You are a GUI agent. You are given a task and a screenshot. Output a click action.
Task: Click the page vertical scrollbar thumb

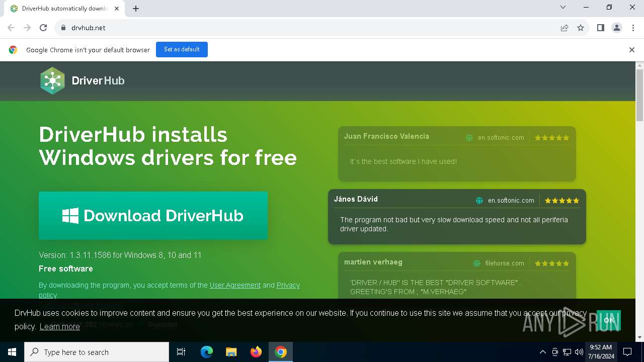pos(639,96)
